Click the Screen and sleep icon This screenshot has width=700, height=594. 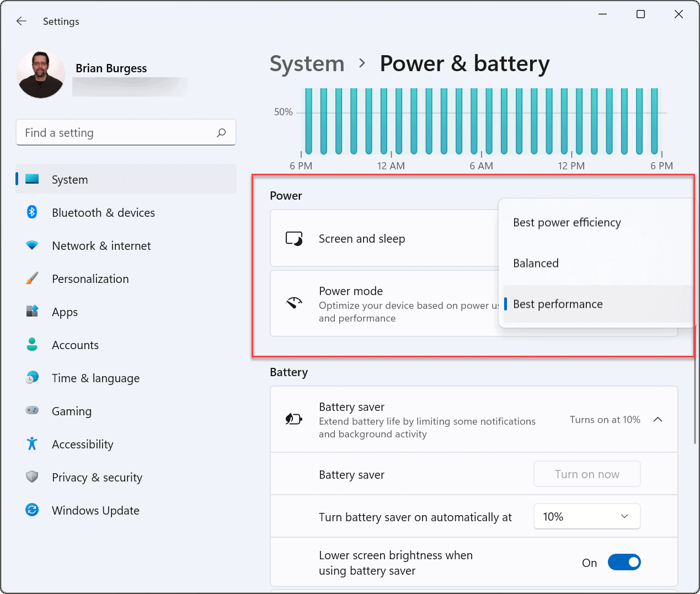click(x=294, y=238)
